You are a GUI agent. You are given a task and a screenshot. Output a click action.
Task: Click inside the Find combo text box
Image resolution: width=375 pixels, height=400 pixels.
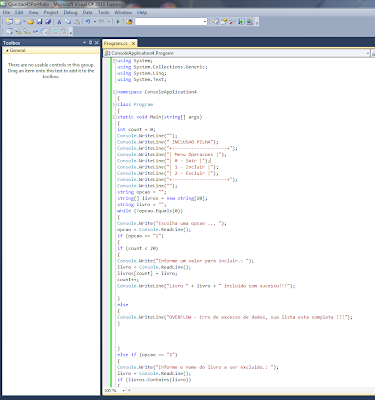pyautogui.click(x=169, y=22)
